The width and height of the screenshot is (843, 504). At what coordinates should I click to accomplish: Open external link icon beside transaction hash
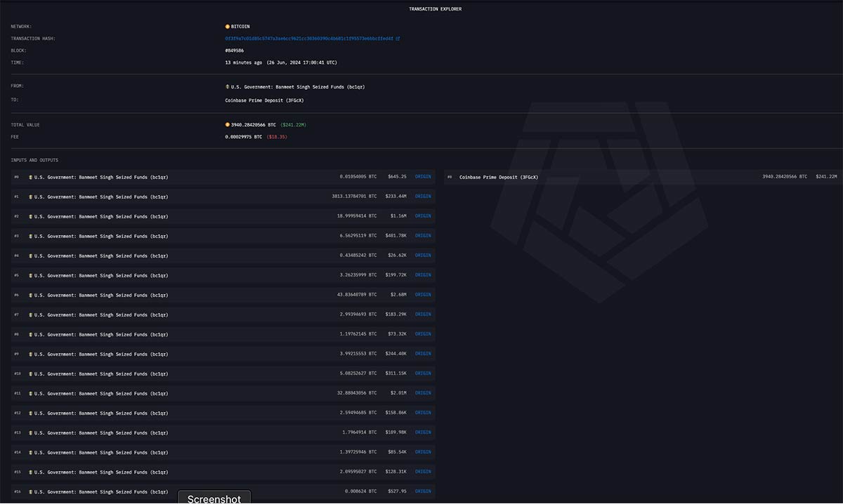398,39
